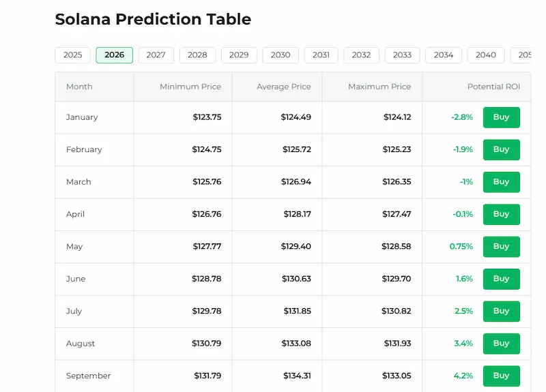Hit the Buy button for March
The width and height of the screenshot is (546, 392).
tap(501, 182)
